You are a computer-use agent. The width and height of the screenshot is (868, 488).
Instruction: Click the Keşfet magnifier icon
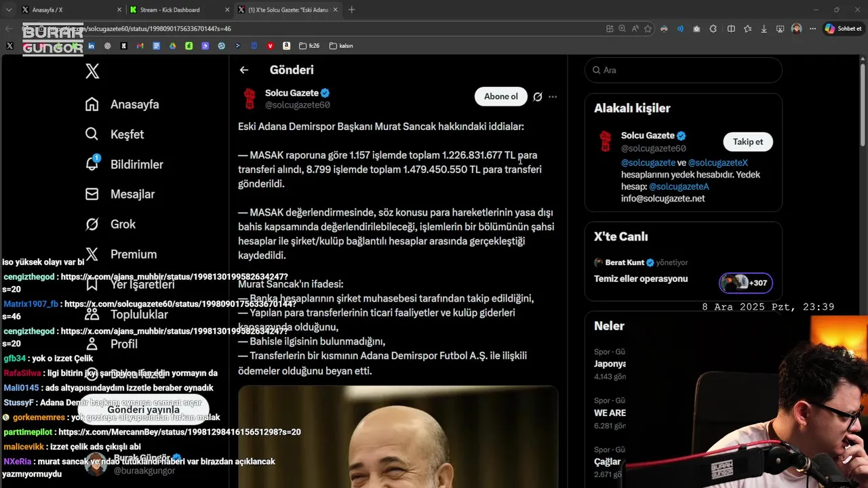[92, 134]
